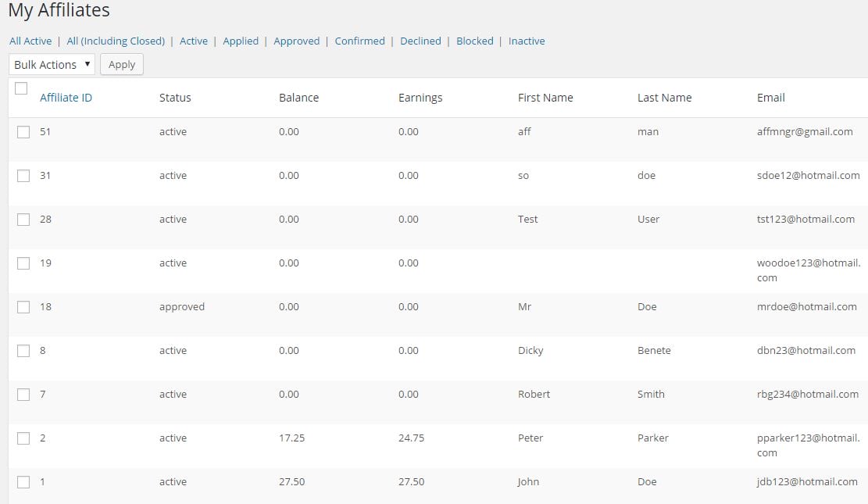Show only Active affiliates
Image resolution: width=868 pixels, height=504 pixels.
194,41
